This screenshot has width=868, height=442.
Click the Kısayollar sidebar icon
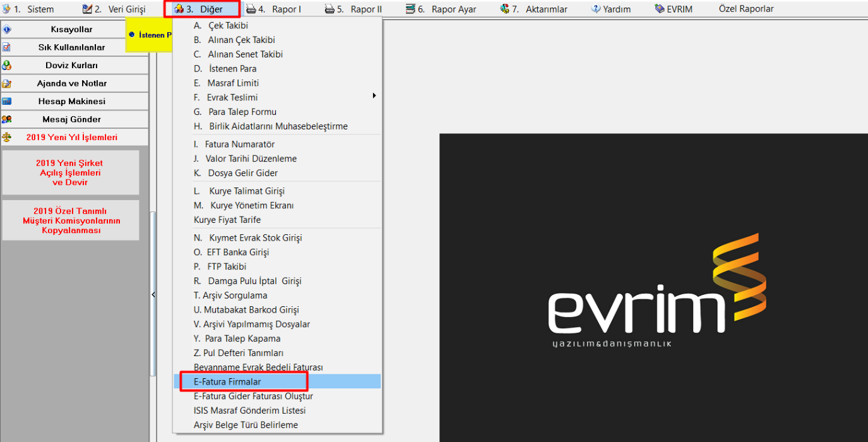pyautogui.click(x=7, y=30)
